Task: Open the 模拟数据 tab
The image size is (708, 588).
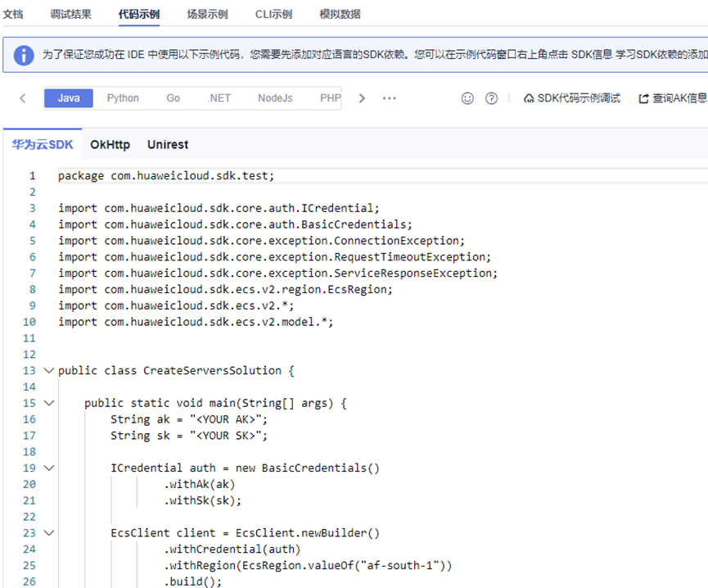Action: [340, 14]
